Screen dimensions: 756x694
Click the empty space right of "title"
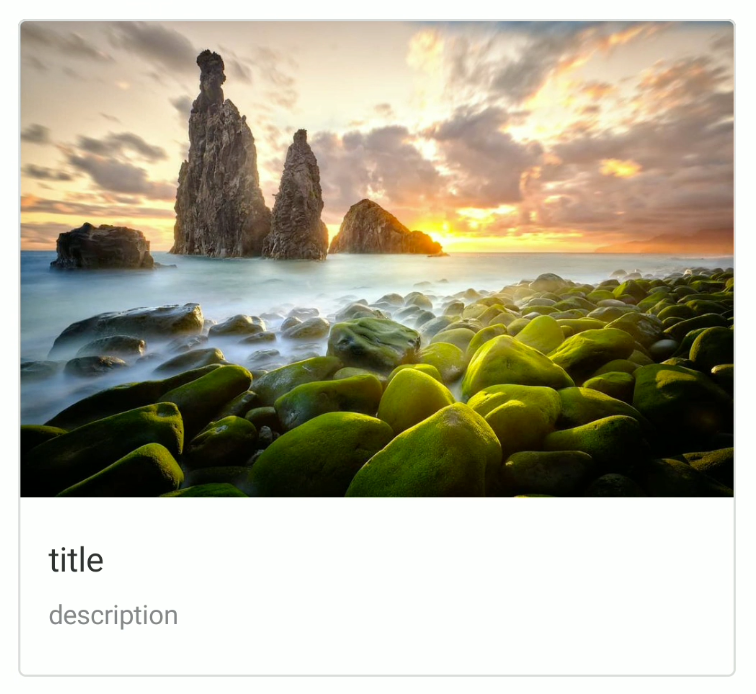[x=415, y=560]
